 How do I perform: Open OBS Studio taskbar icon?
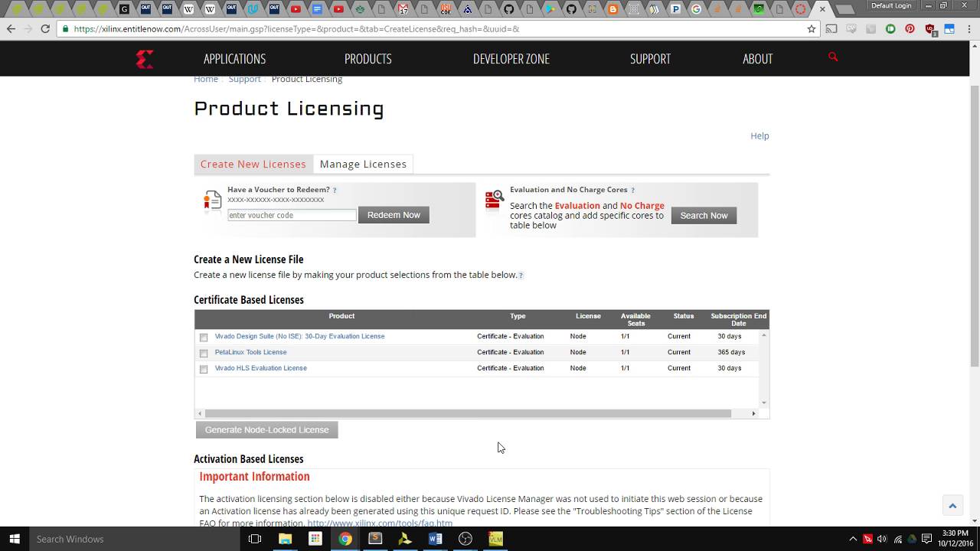(x=465, y=539)
